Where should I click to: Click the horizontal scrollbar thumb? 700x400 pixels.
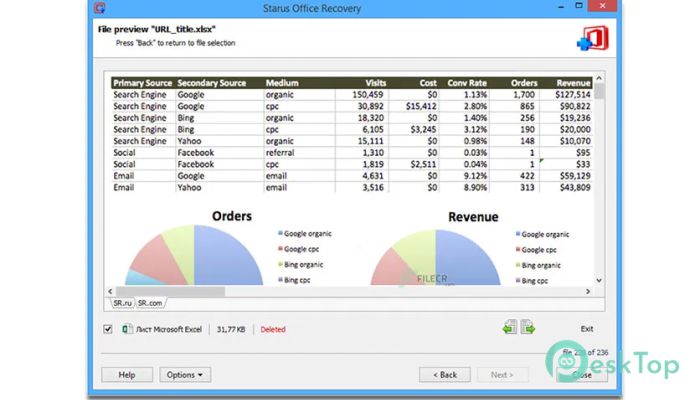pyautogui.click(x=170, y=292)
